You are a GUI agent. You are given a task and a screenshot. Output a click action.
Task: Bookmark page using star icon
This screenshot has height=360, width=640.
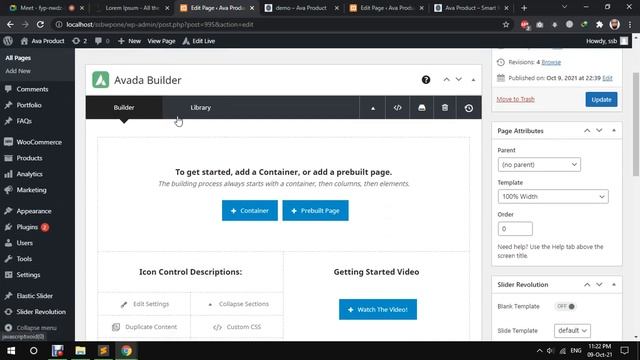[506, 24]
